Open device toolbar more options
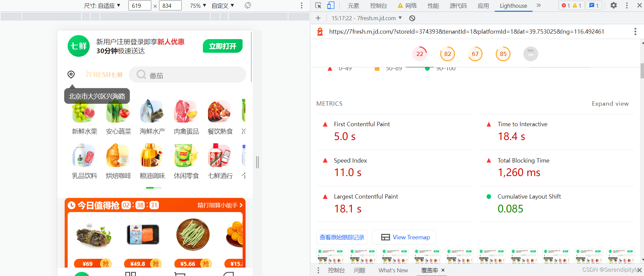 coord(302,5)
